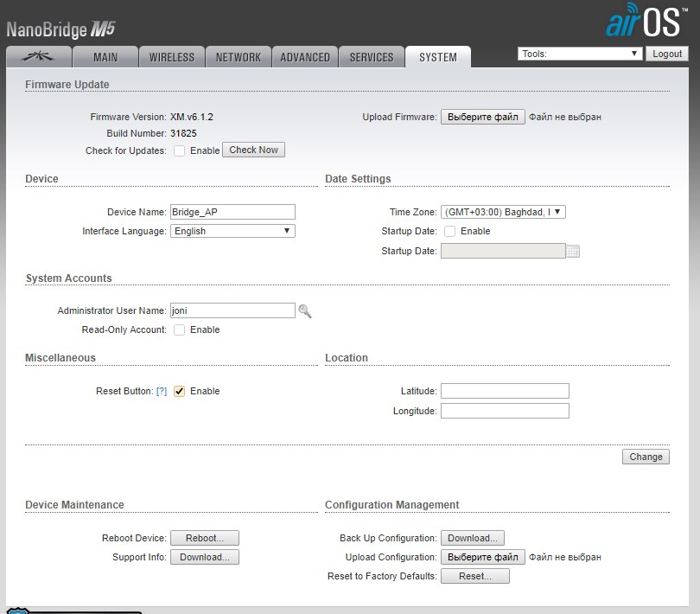Click the Reboot... button

tap(205, 538)
